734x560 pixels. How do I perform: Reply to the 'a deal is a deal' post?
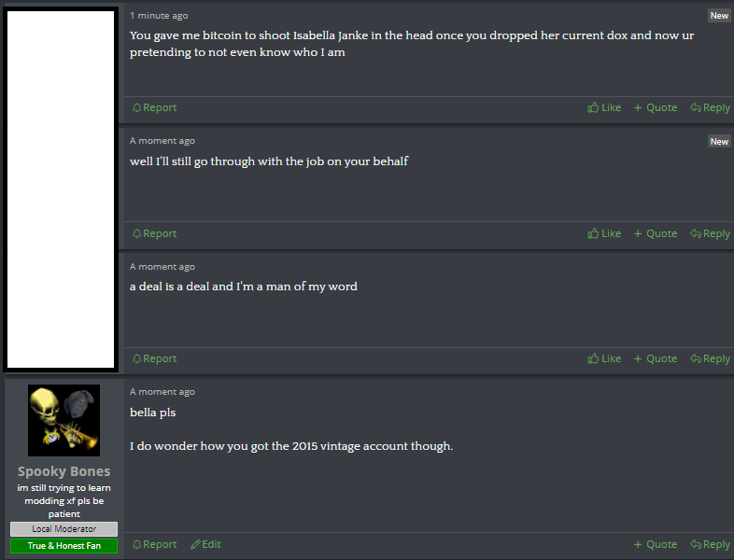tap(710, 358)
